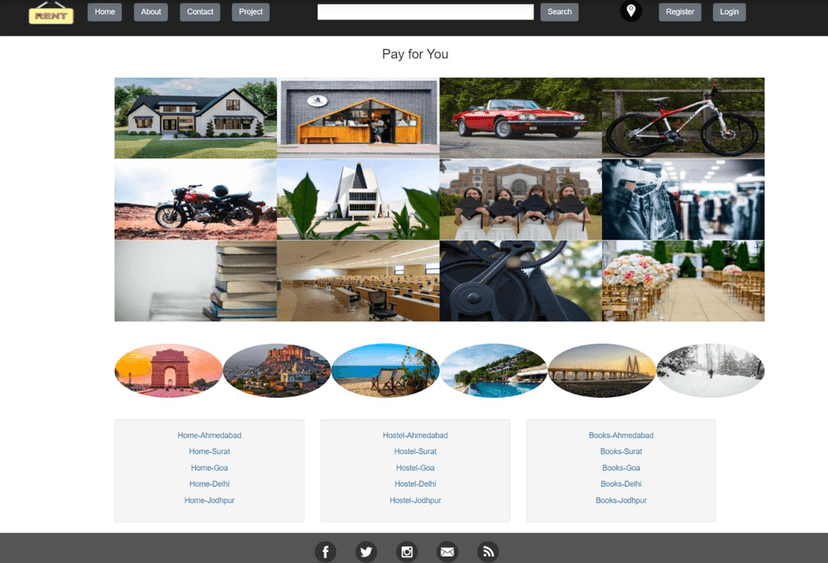Open the Home-Ahmedabad link
The image size is (828, 563).
[210, 435]
